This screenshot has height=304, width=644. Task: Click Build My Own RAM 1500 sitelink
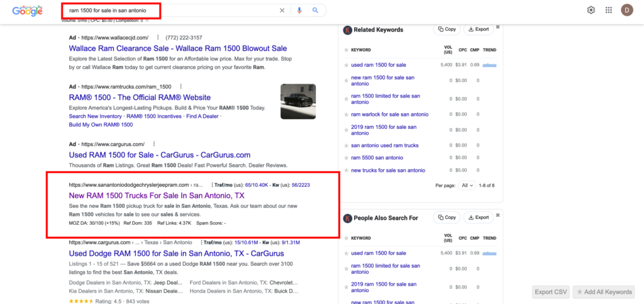pos(101,125)
